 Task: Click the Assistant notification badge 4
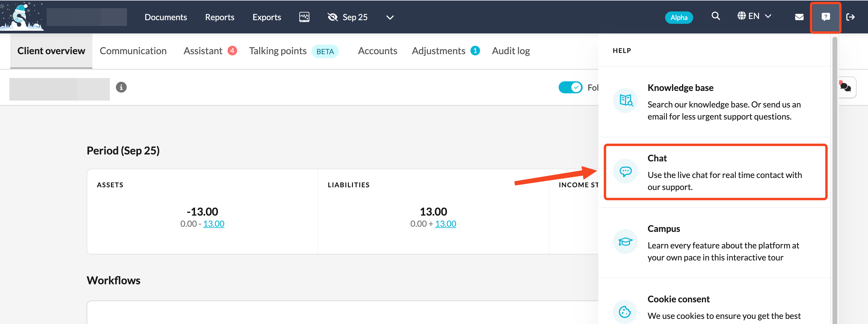point(232,51)
